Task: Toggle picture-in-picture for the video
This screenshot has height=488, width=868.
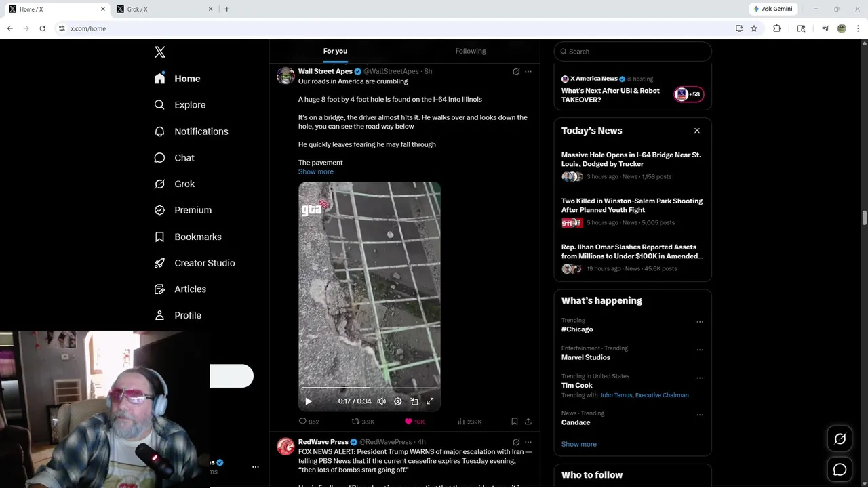Action: 414,401
